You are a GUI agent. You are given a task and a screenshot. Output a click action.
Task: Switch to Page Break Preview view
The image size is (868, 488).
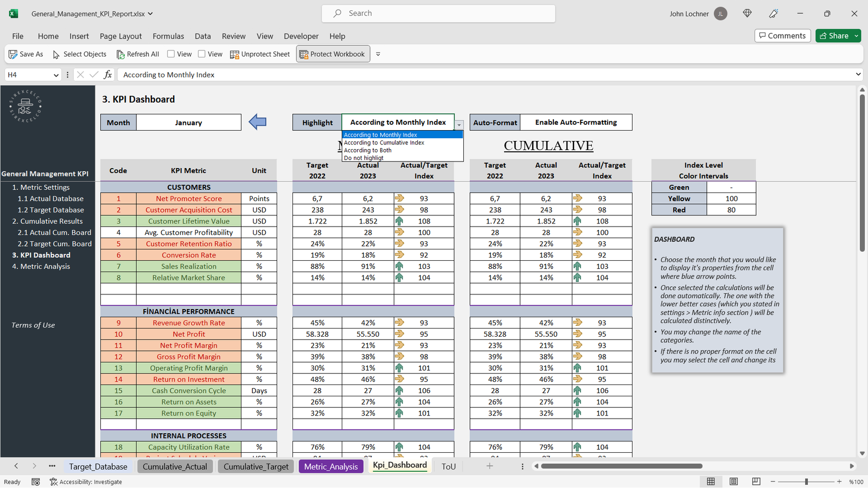click(756, 481)
